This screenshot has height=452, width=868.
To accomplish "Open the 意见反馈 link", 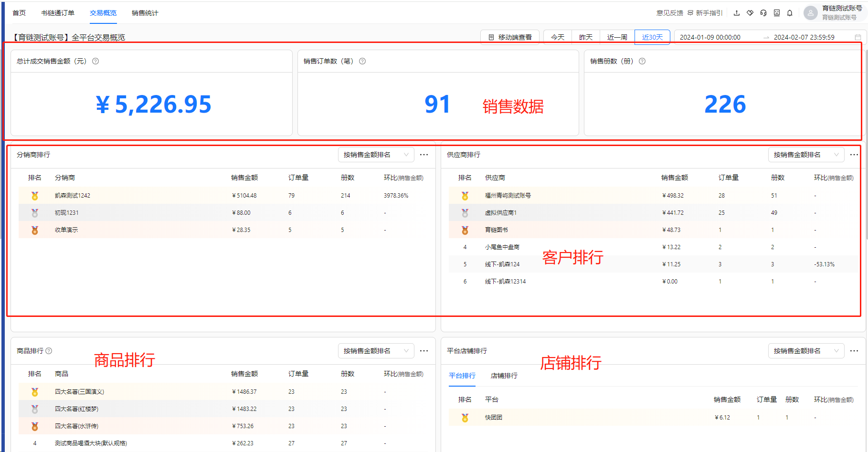I will coord(670,13).
